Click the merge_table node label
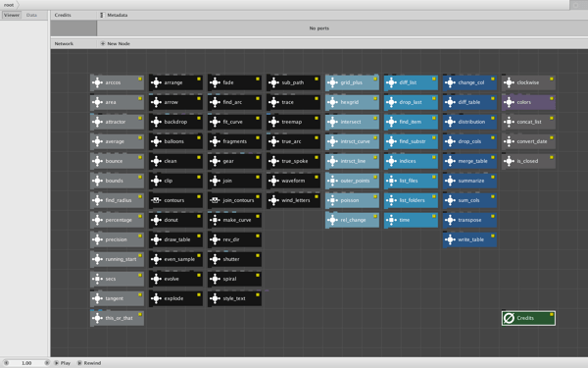Screen dimensions: 588x368 [x=473, y=161]
